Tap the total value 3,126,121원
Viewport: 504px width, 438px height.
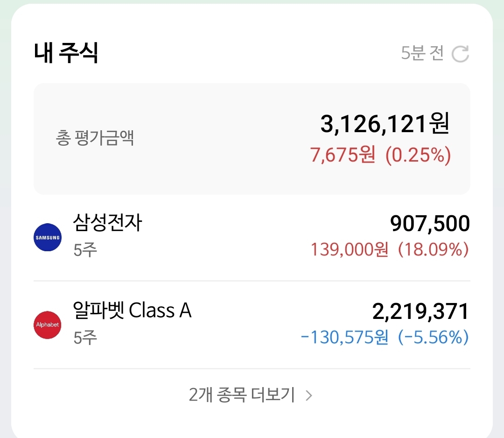click(x=385, y=124)
